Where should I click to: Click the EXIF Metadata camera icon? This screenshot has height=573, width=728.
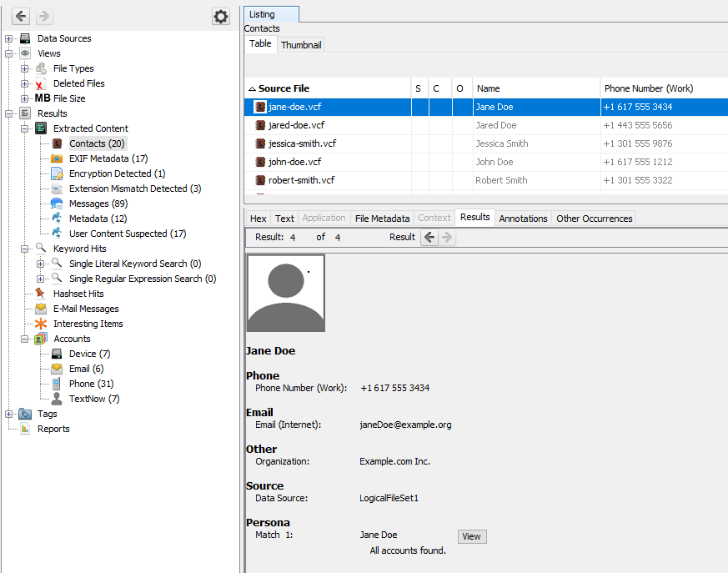coord(57,158)
